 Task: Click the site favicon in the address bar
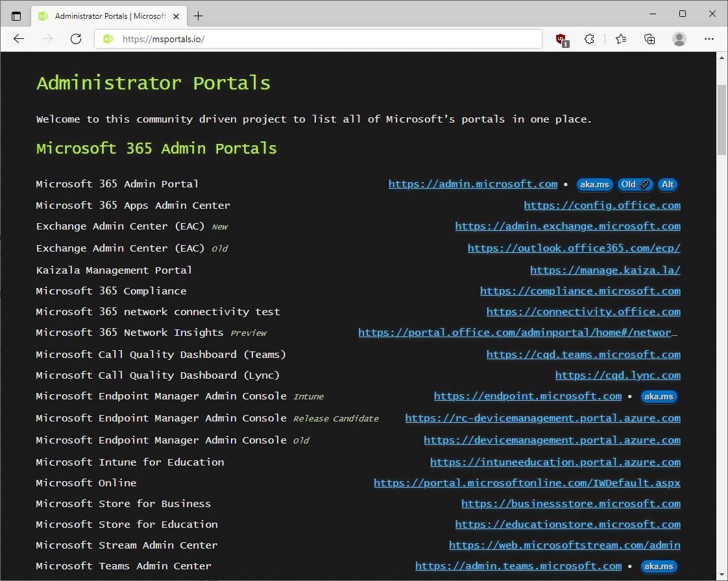(x=108, y=39)
